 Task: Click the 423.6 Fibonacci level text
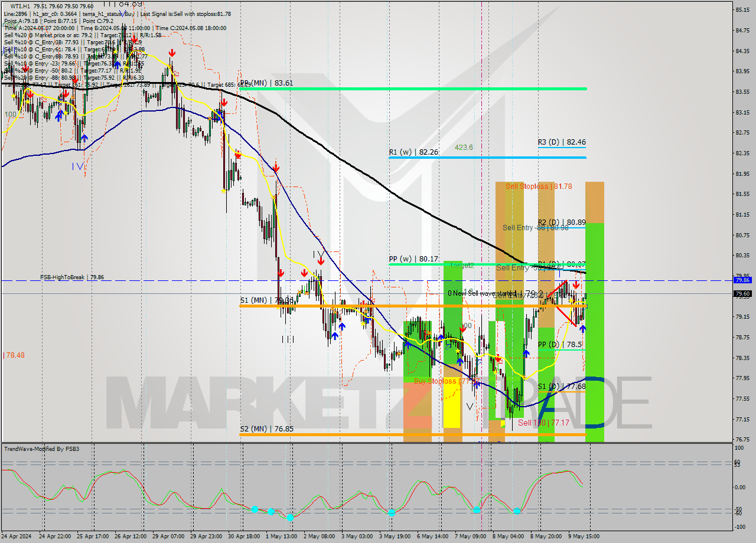click(x=464, y=147)
